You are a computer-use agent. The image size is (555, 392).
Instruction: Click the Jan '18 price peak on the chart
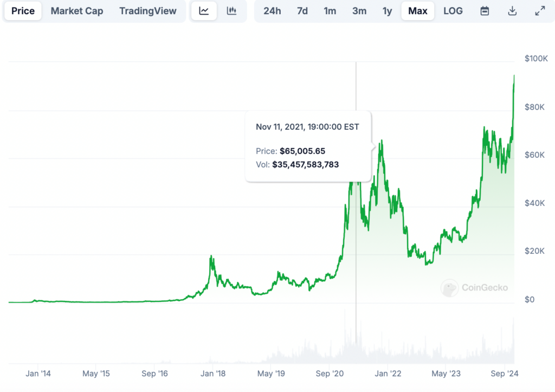(211, 257)
